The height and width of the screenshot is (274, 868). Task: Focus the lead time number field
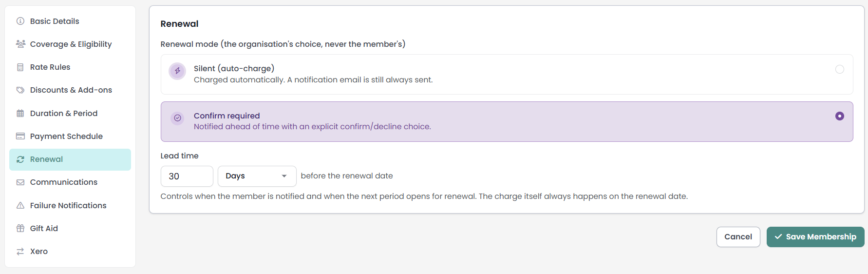tap(187, 176)
